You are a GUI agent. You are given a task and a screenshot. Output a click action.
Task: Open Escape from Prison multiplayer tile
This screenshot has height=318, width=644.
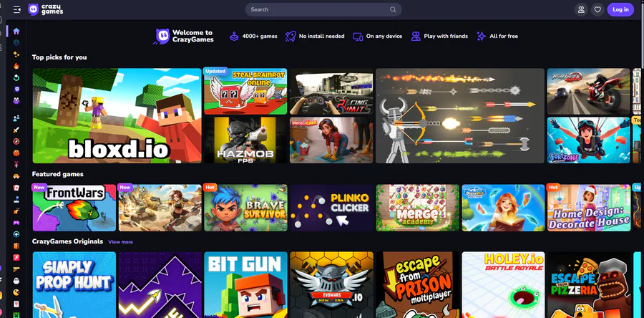[417, 285]
